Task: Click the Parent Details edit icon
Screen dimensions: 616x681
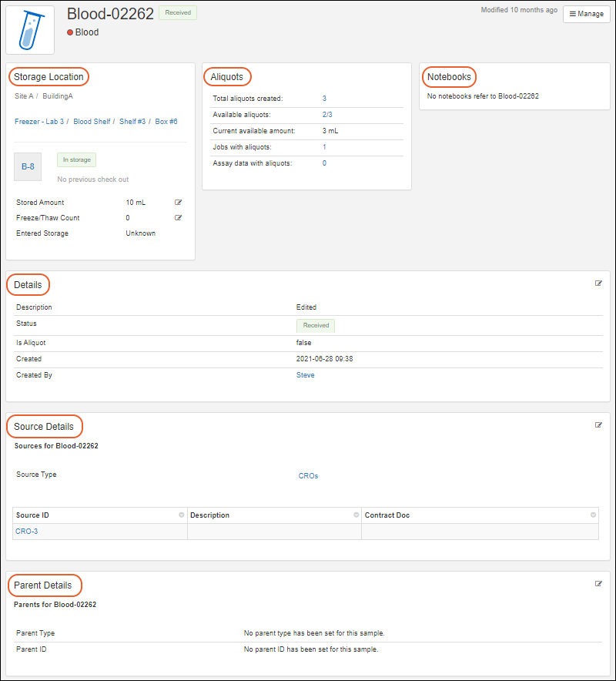Action: (x=598, y=584)
